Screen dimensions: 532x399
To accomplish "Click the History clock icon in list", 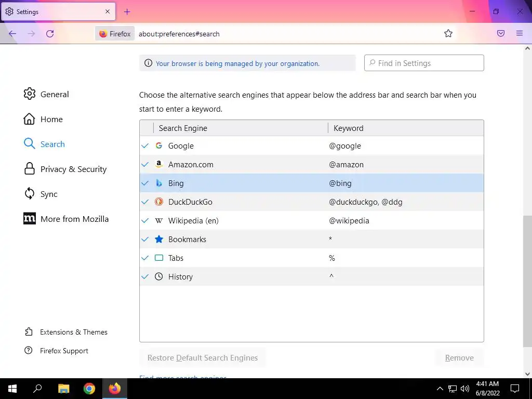I will pyautogui.click(x=159, y=276).
